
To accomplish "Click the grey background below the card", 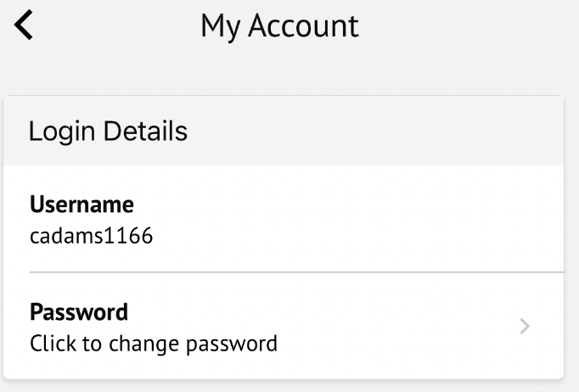I will pyautogui.click(x=289, y=386).
